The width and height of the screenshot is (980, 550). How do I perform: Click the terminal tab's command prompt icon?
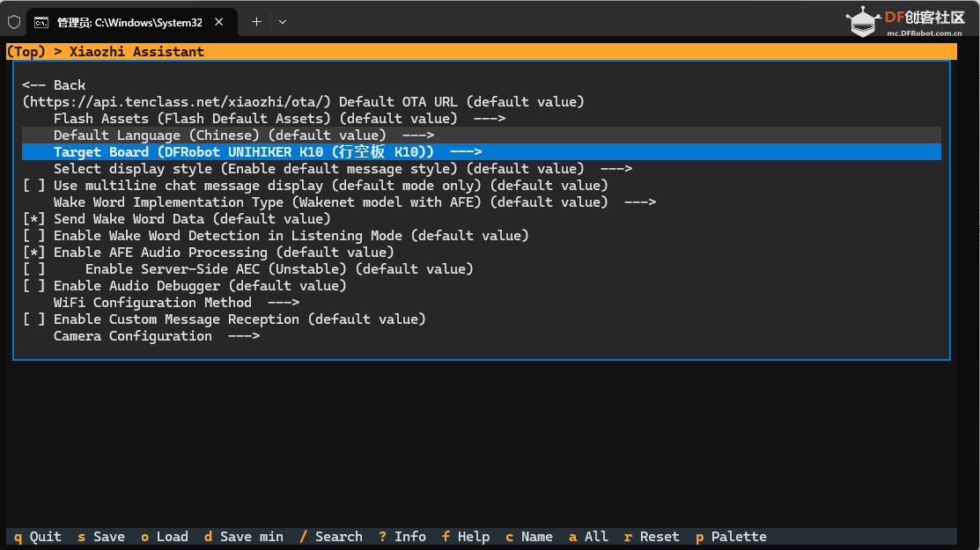pyautogui.click(x=41, y=23)
